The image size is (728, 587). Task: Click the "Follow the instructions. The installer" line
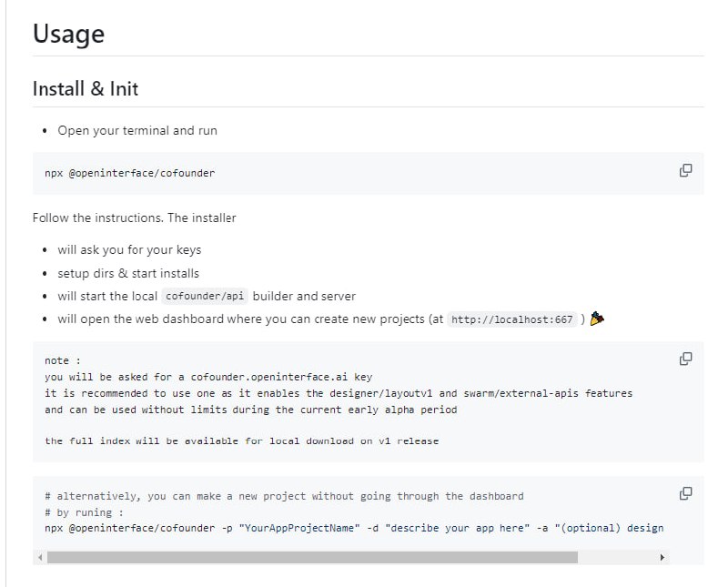click(135, 218)
